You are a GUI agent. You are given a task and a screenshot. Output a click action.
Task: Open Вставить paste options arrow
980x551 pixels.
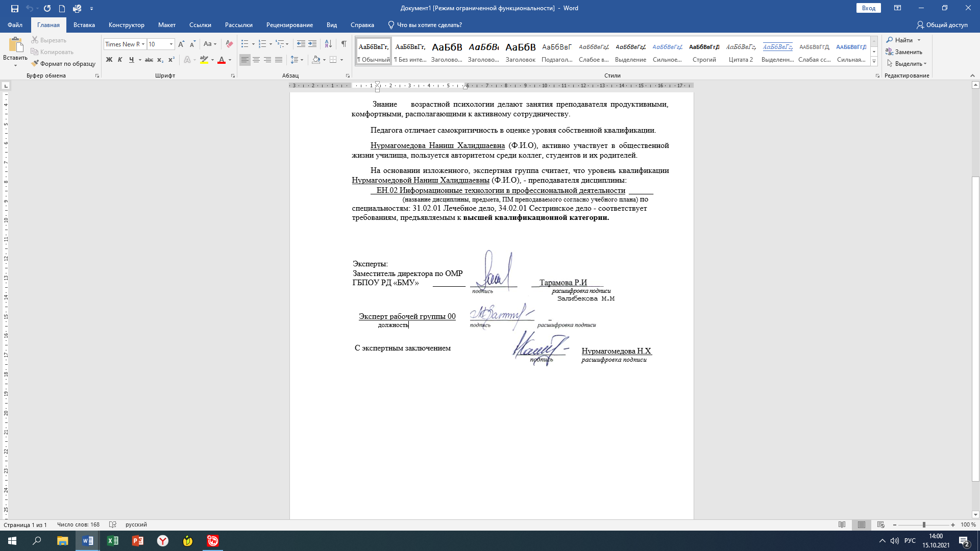point(15,65)
